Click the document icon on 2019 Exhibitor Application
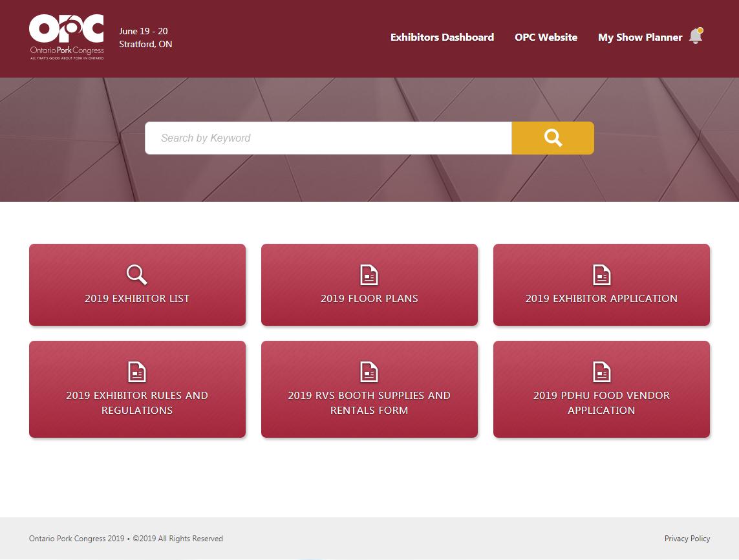 (x=601, y=275)
